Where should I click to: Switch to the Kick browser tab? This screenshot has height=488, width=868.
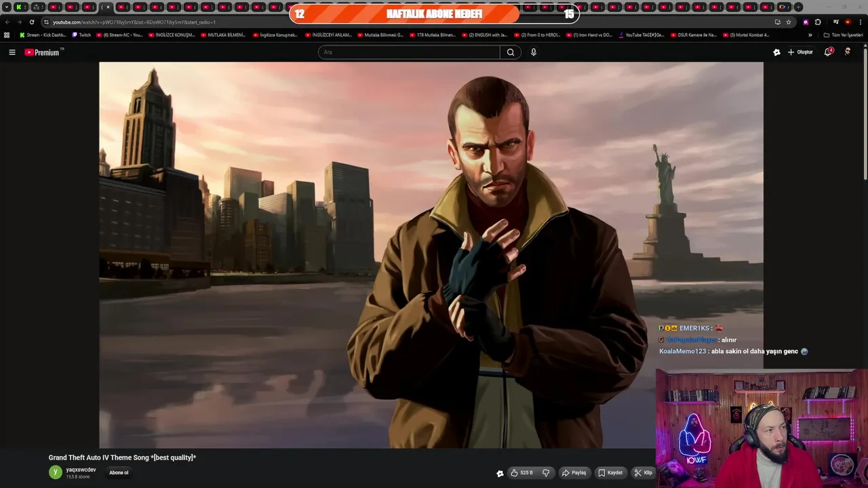20,7
